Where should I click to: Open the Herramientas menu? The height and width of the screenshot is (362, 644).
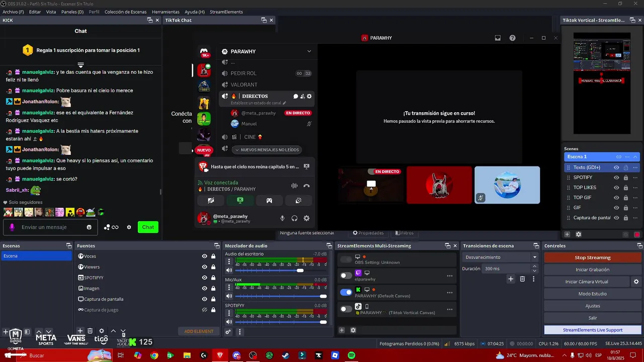(166, 12)
